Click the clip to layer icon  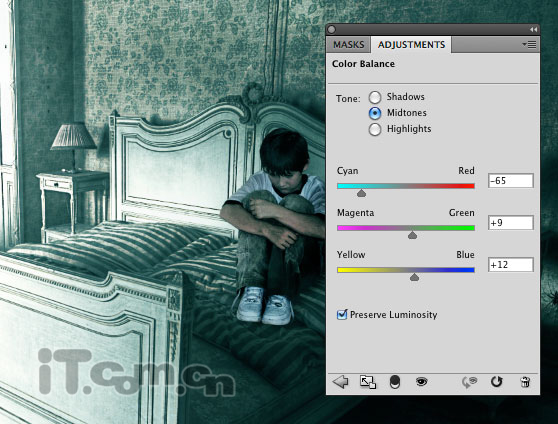click(x=395, y=382)
